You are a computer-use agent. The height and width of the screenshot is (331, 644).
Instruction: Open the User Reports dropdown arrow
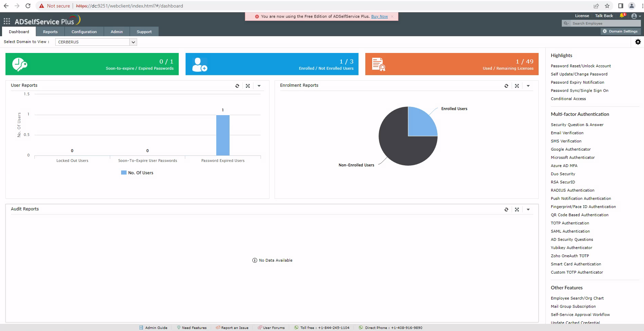pyautogui.click(x=259, y=86)
